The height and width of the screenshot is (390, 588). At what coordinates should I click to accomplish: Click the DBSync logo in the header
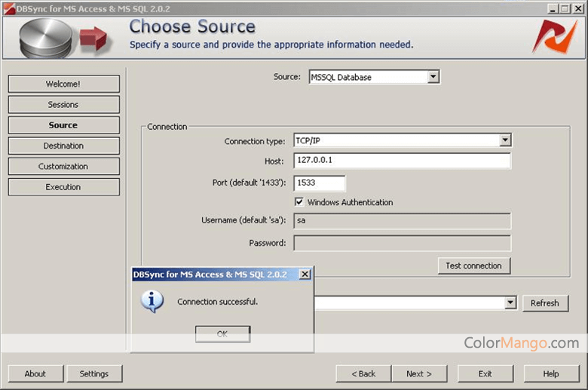[x=556, y=36]
